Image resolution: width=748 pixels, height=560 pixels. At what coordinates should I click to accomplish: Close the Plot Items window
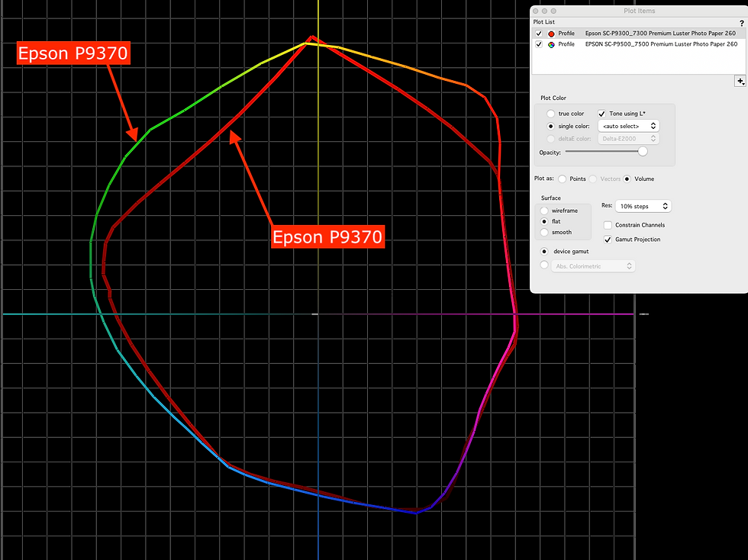point(536,11)
